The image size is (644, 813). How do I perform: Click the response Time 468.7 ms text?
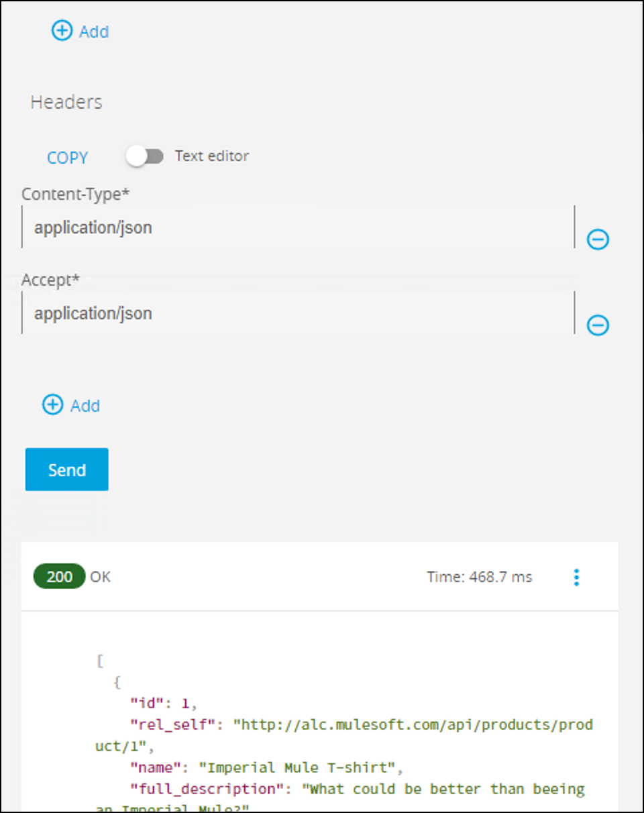pos(479,577)
